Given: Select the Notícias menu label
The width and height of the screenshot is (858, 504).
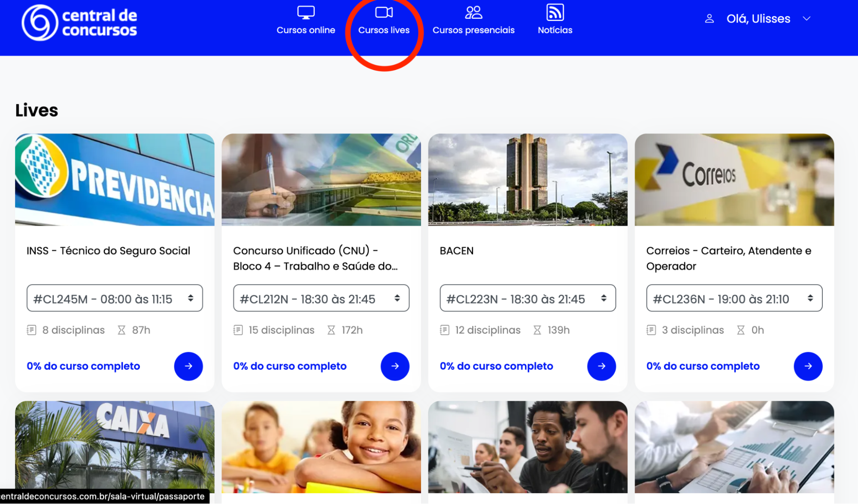Looking at the screenshot, I should click(x=555, y=30).
